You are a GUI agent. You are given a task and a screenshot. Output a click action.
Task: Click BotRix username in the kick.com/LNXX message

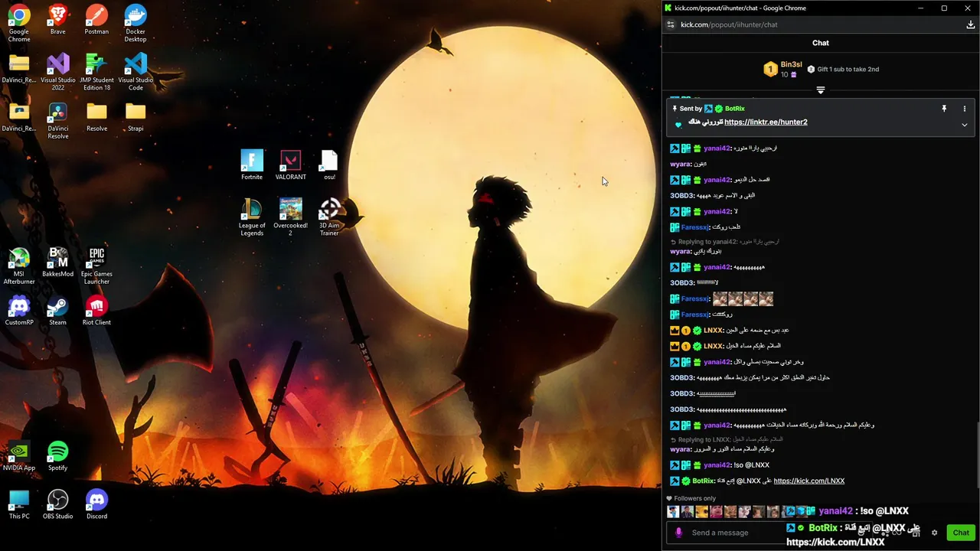703,481
